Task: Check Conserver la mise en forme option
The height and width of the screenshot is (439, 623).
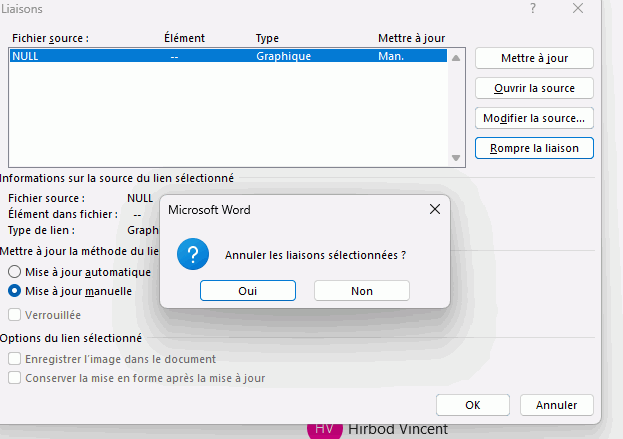Action: [15, 377]
